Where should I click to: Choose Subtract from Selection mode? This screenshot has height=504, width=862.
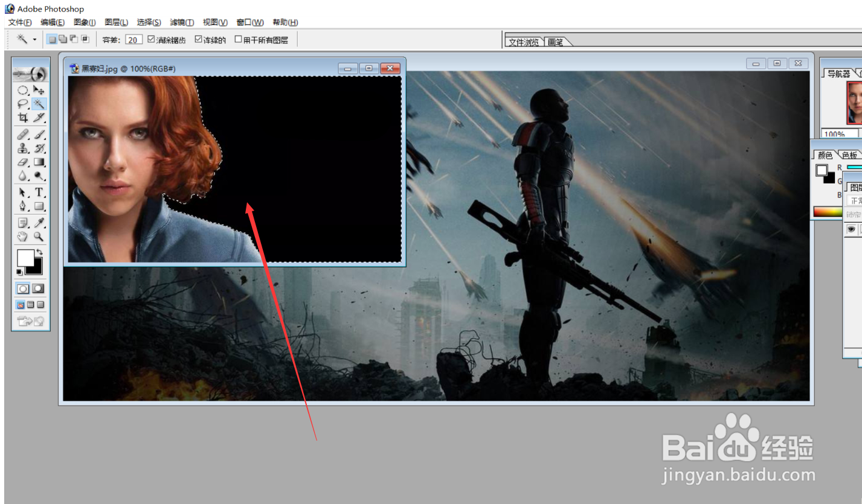[74, 39]
